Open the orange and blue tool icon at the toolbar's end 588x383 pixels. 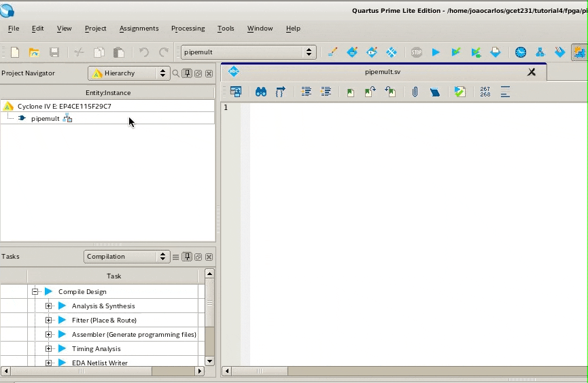click(579, 52)
